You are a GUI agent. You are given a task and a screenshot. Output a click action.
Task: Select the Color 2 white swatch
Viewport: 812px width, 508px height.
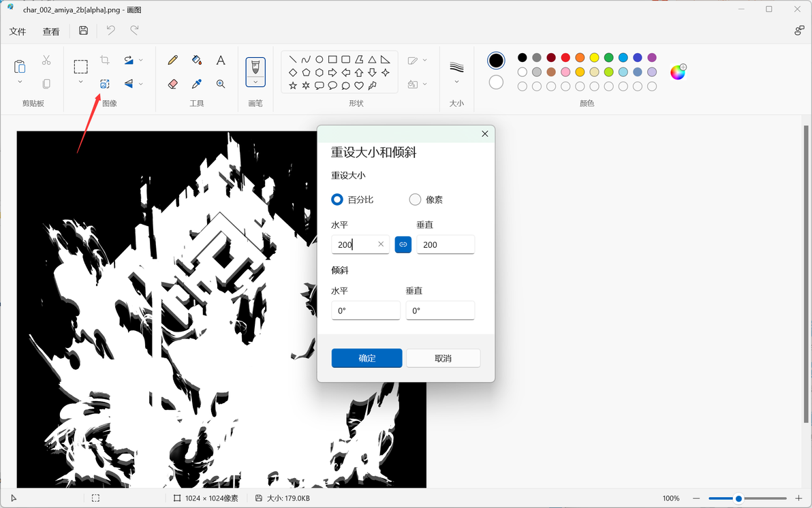[496, 82]
